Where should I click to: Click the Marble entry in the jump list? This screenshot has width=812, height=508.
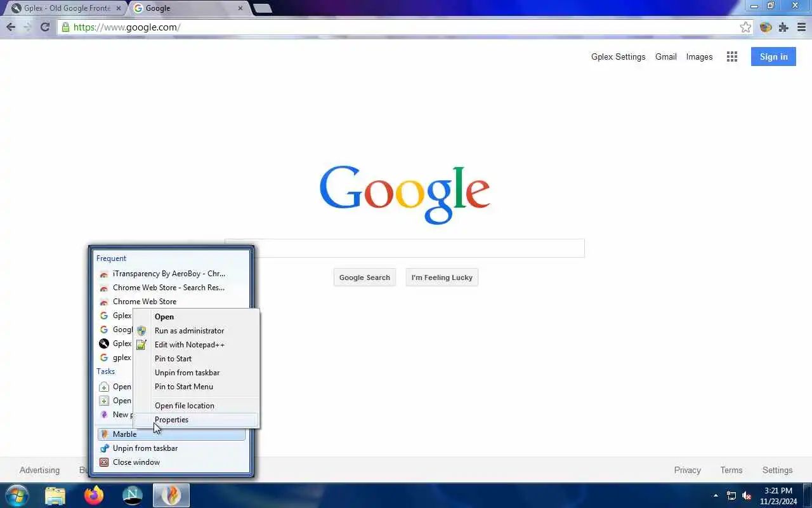pos(171,434)
